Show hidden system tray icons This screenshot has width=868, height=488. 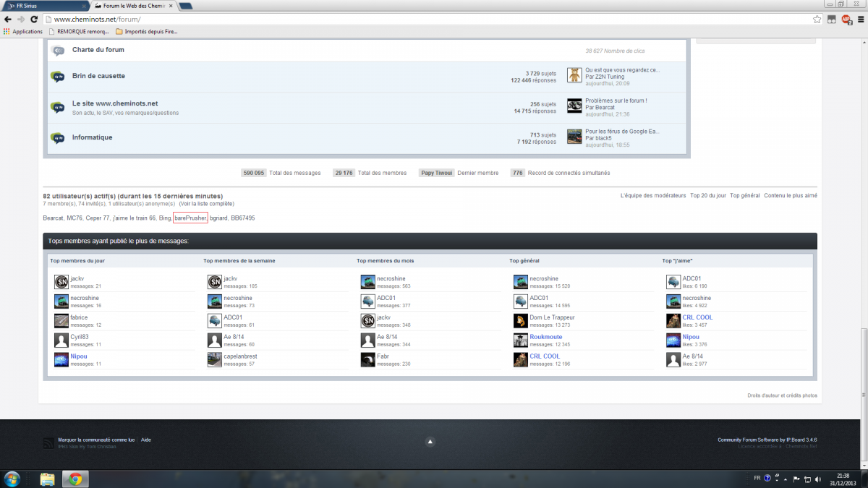coord(786,479)
